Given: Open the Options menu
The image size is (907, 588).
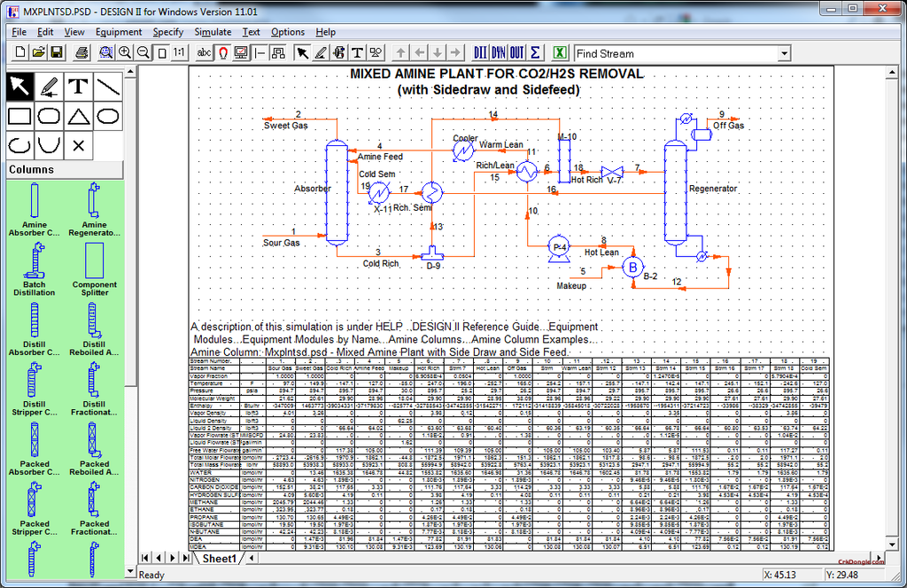Looking at the screenshot, I should [288, 32].
